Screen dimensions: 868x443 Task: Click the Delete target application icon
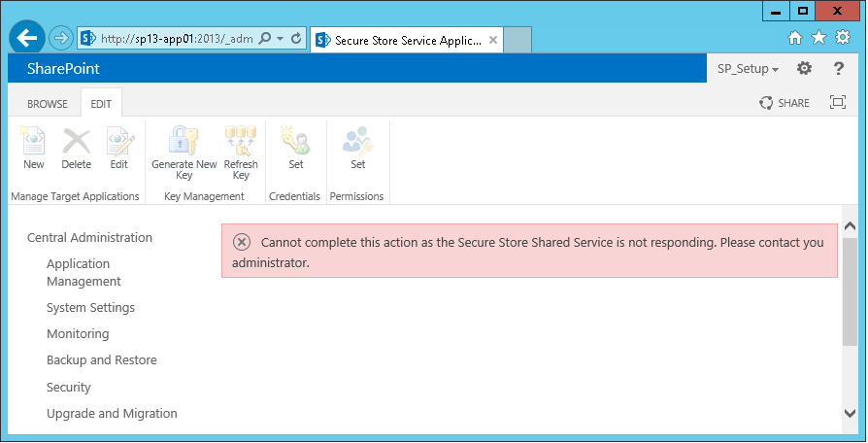pos(77,141)
